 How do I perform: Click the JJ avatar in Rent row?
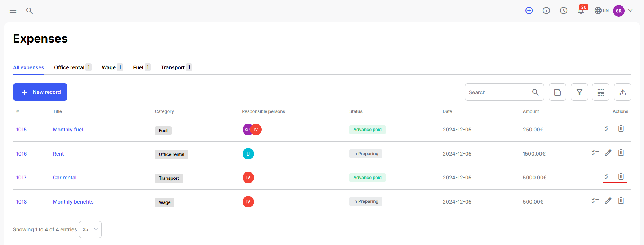(x=248, y=154)
